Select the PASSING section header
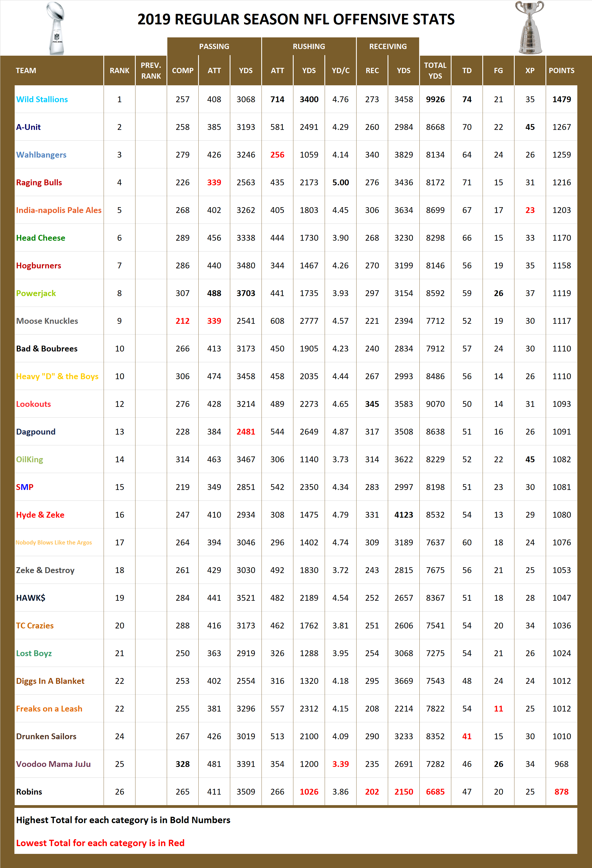This screenshot has height=868, width=592. [214, 46]
